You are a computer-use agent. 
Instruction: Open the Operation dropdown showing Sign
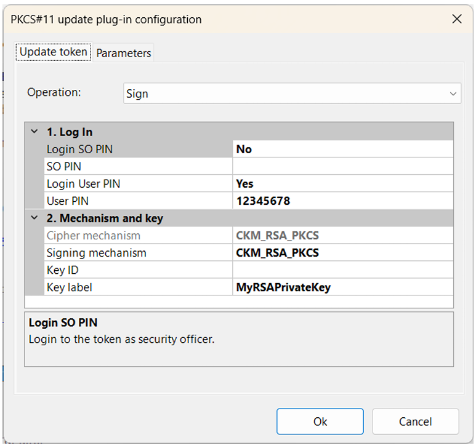pos(292,94)
